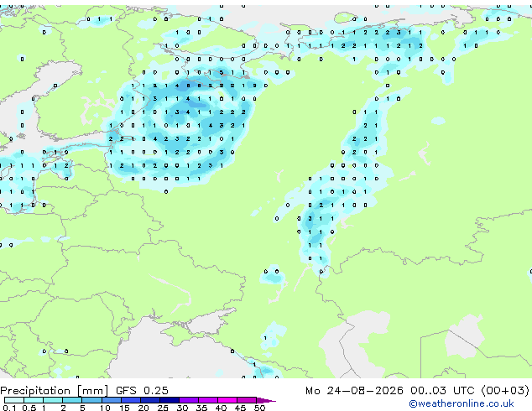532x411 pixels.
Task: Click the 25–30 mm dark navy swatch
Action: coord(170,400)
